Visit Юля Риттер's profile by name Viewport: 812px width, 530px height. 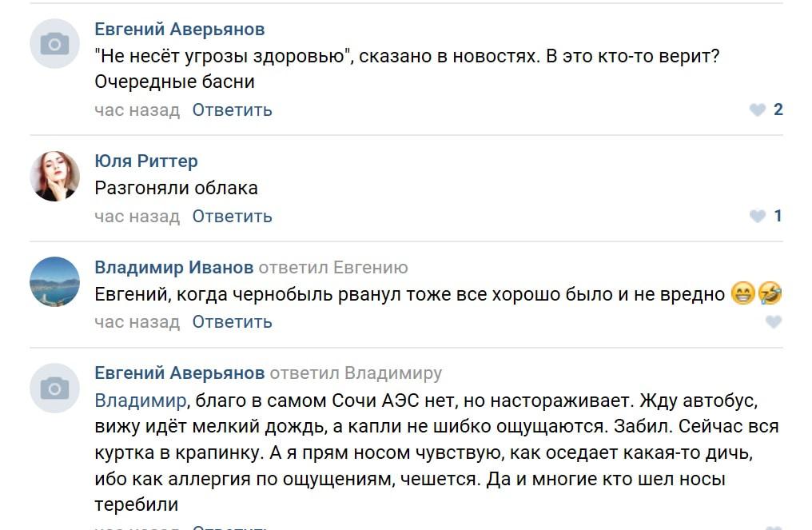point(146,161)
